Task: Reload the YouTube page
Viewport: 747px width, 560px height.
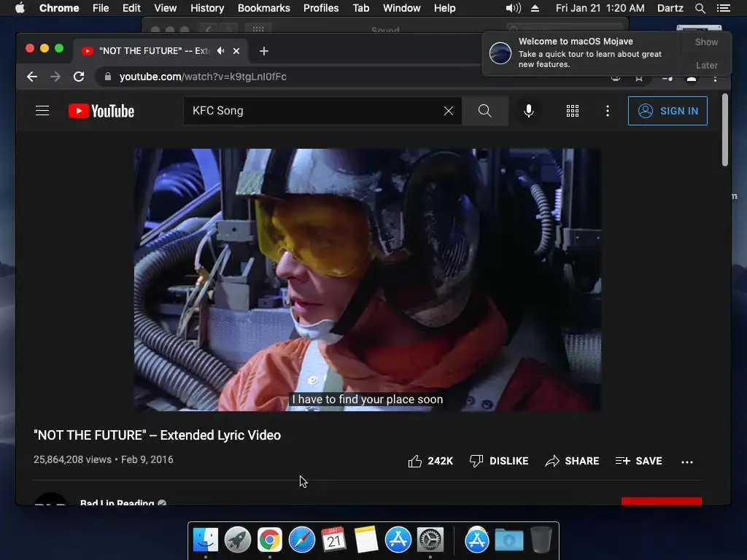Action: [x=79, y=77]
